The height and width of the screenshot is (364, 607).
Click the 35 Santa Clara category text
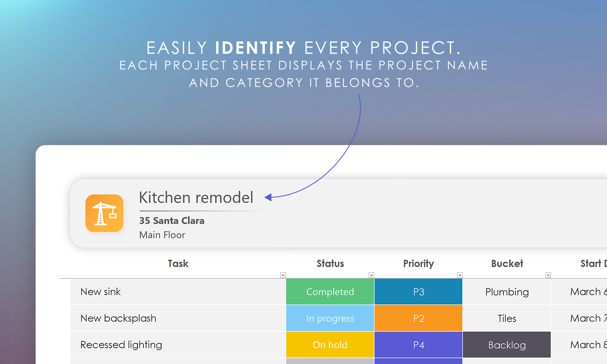click(172, 221)
